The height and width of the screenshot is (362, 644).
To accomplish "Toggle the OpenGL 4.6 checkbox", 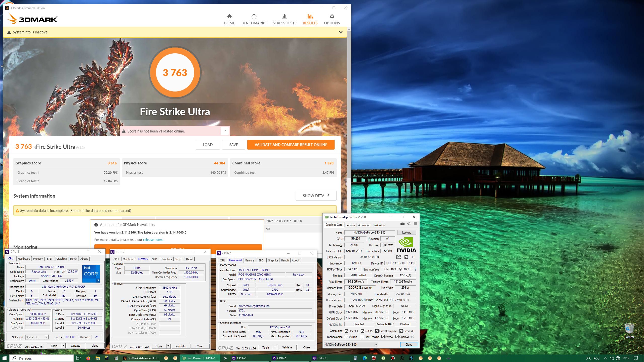I will click(x=397, y=337).
